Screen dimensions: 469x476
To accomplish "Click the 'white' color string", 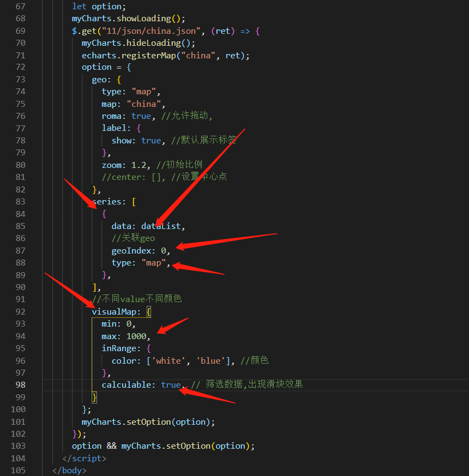I will [x=168, y=361].
